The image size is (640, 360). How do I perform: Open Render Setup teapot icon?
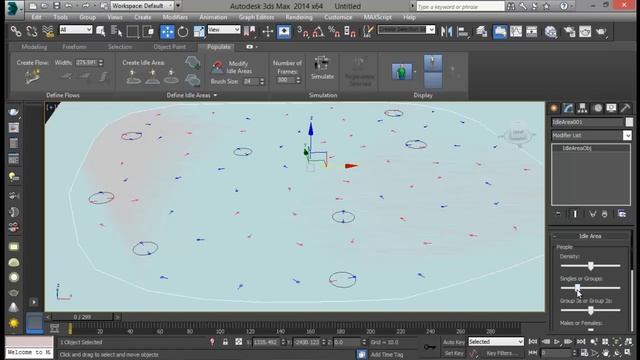tap(569, 31)
